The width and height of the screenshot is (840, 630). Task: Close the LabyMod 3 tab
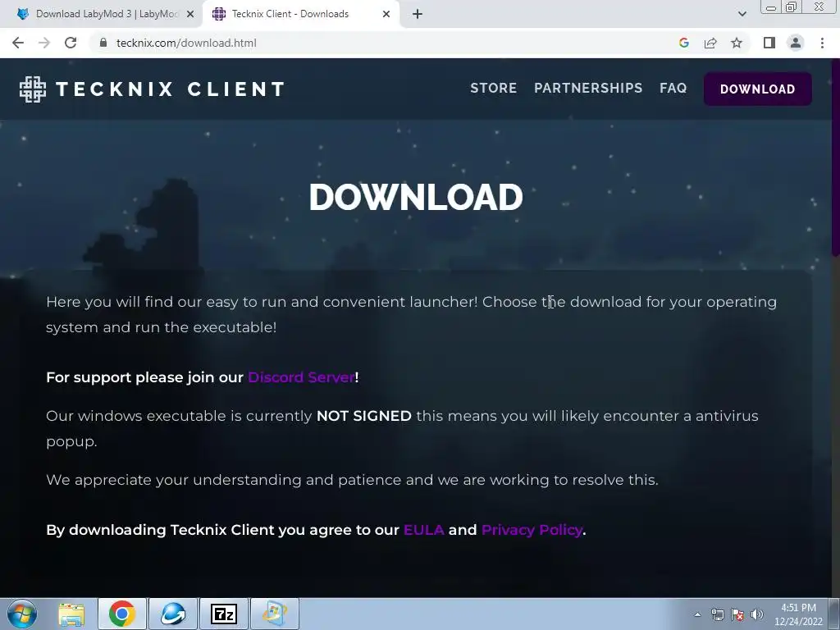[x=190, y=15]
